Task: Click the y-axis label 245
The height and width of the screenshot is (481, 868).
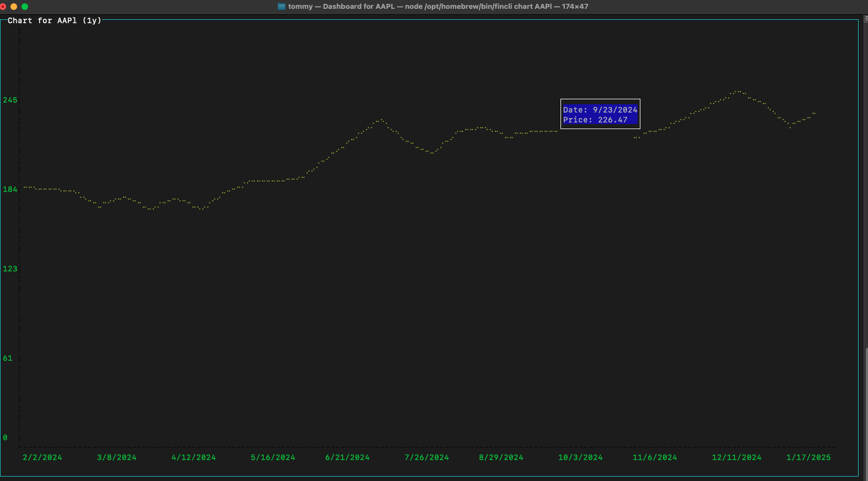Action: [10, 100]
